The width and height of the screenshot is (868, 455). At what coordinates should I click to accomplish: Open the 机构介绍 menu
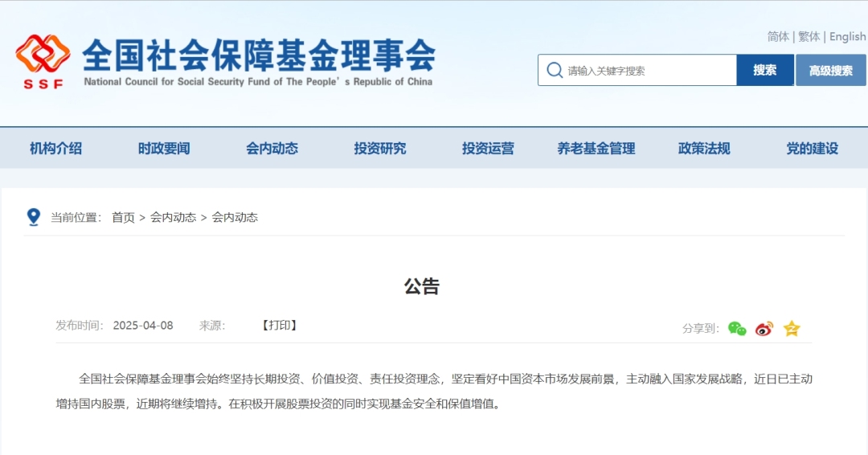(x=55, y=149)
